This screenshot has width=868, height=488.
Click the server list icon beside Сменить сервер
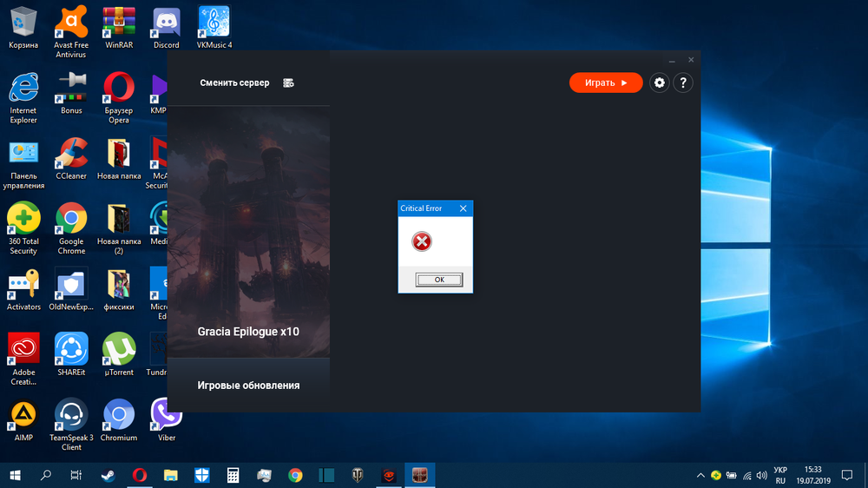click(288, 83)
